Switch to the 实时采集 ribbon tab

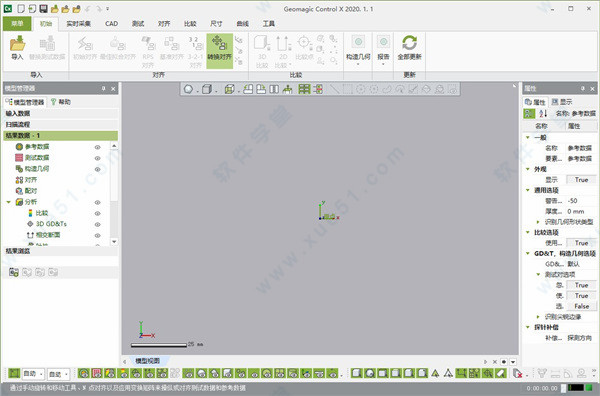[78, 24]
